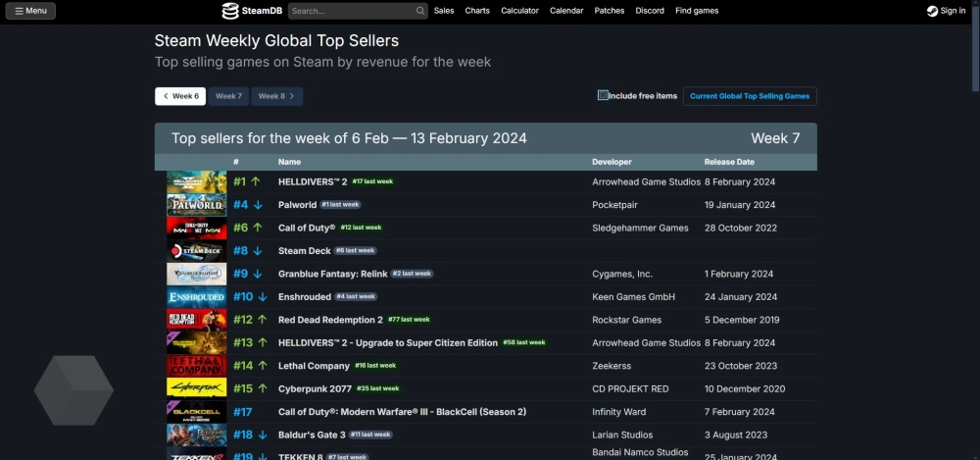Go to previous Week 6

tap(180, 96)
